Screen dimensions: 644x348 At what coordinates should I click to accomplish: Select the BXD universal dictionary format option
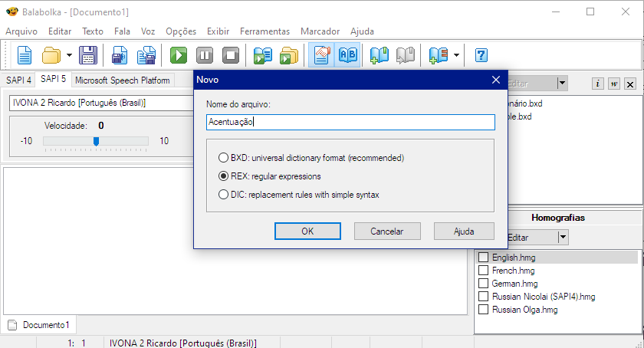[x=224, y=158]
